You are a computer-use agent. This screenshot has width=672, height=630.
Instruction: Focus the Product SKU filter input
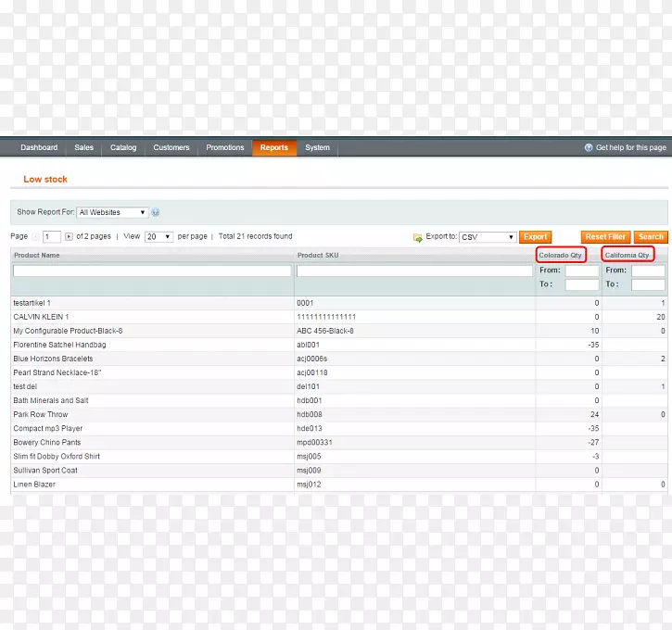pyautogui.click(x=413, y=271)
